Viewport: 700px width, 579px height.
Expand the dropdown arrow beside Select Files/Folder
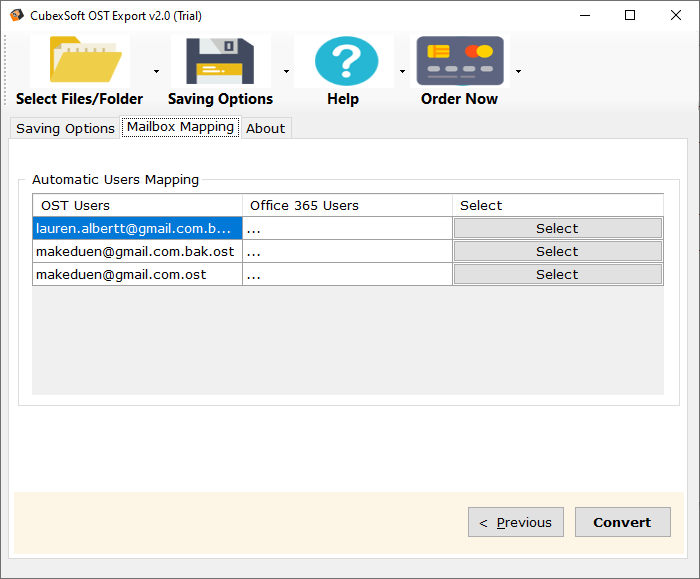coord(156,72)
